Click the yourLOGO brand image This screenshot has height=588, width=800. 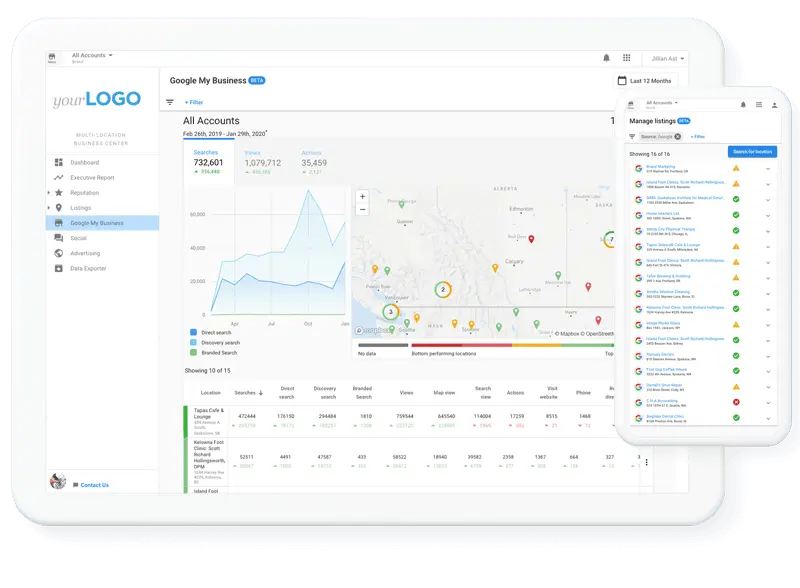click(97, 99)
